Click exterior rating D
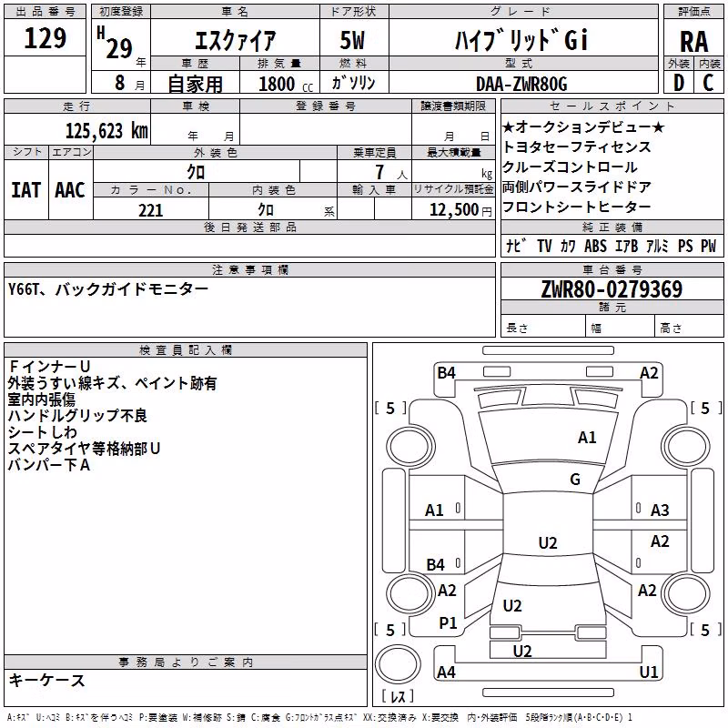Viewport: 728px width, 728px height. point(679,83)
